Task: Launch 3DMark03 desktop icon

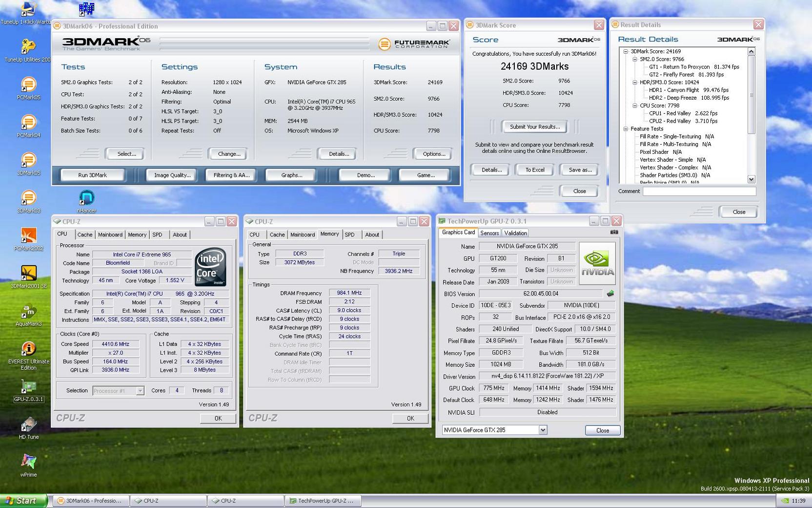Action: (28, 201)
